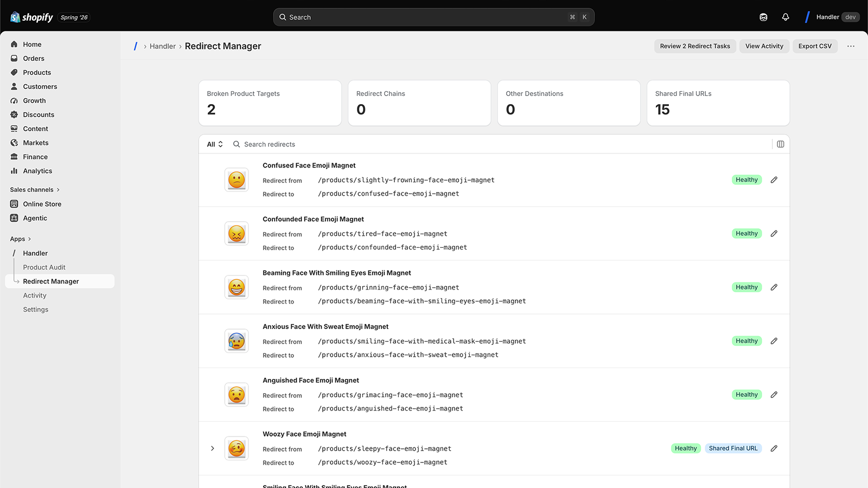Open the Activity sidebar item

[x=35, y=296]
